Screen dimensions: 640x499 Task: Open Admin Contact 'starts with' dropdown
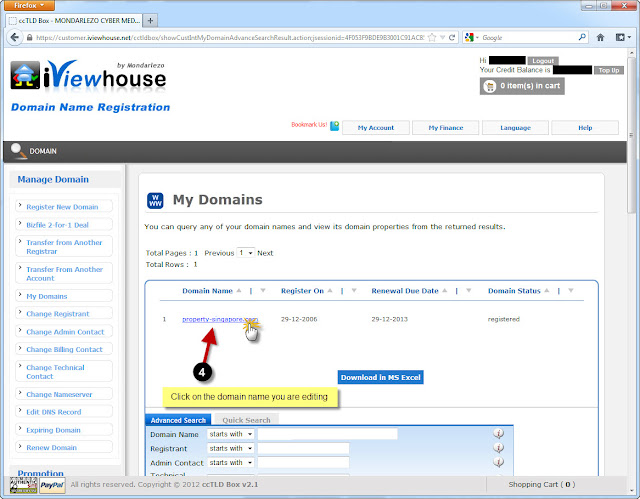coord(231,463)
